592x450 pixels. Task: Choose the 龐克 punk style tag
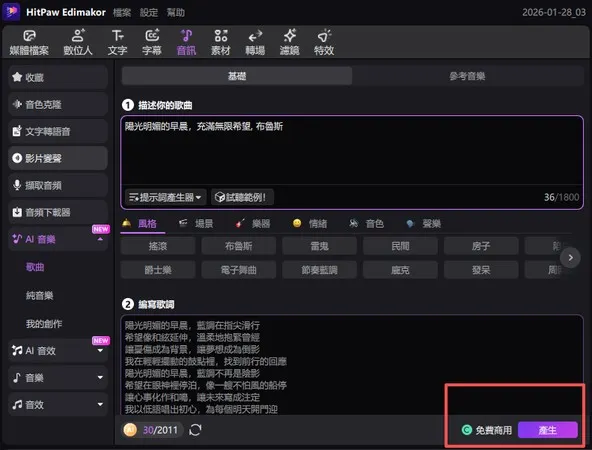coord(400,270)
